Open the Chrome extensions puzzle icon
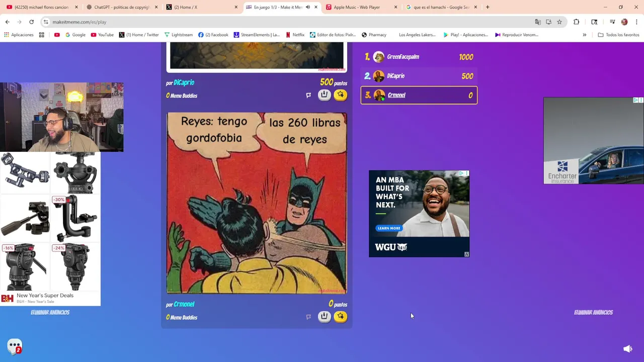This screenshot has width=644, height=362. (577, 22)
